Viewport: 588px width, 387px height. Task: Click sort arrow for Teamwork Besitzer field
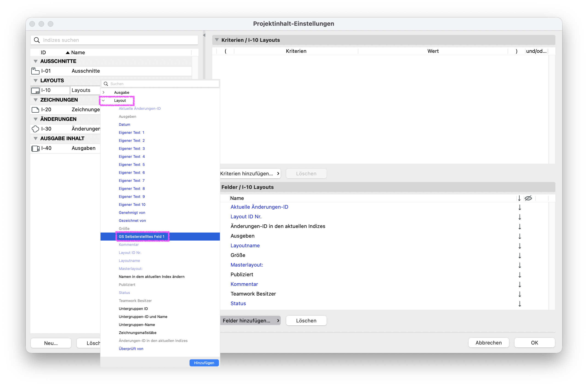click(520, 294)
